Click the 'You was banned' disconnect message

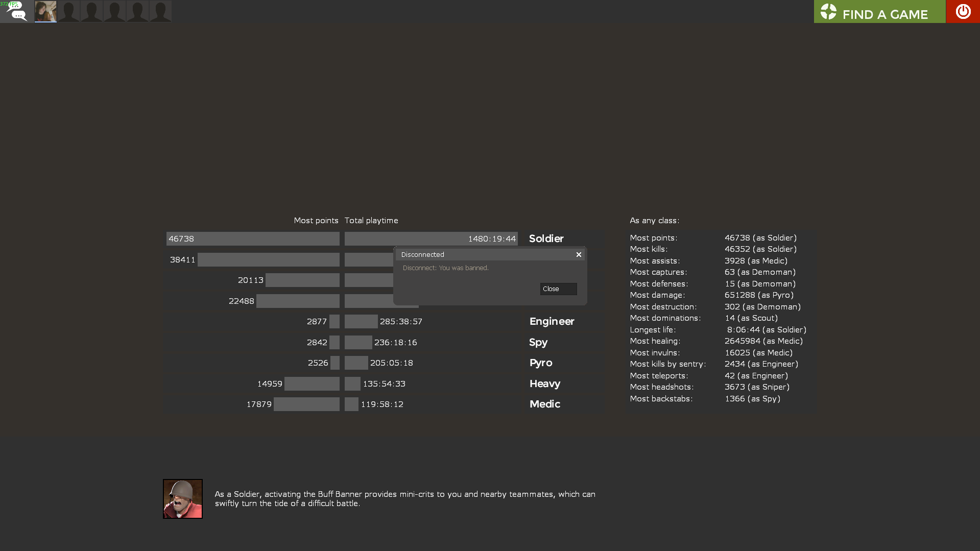point(445,268)
